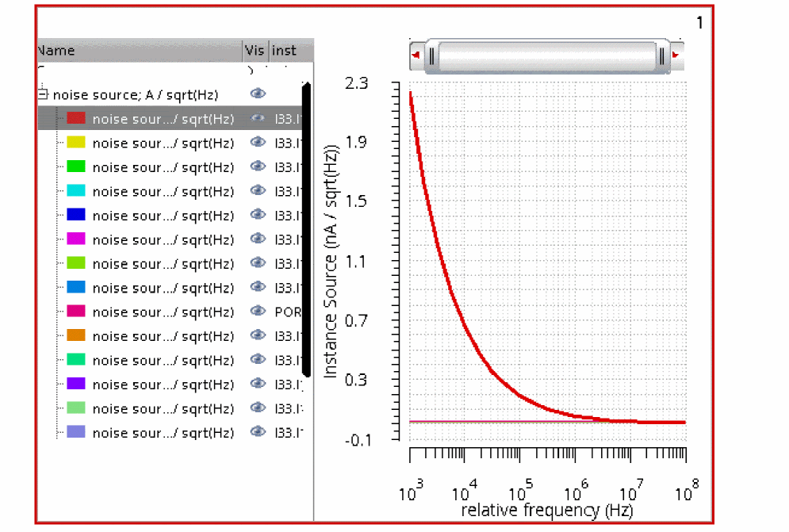Click the Vis column header
Screen dimensions: 789x532
click(x=255, y=50)
